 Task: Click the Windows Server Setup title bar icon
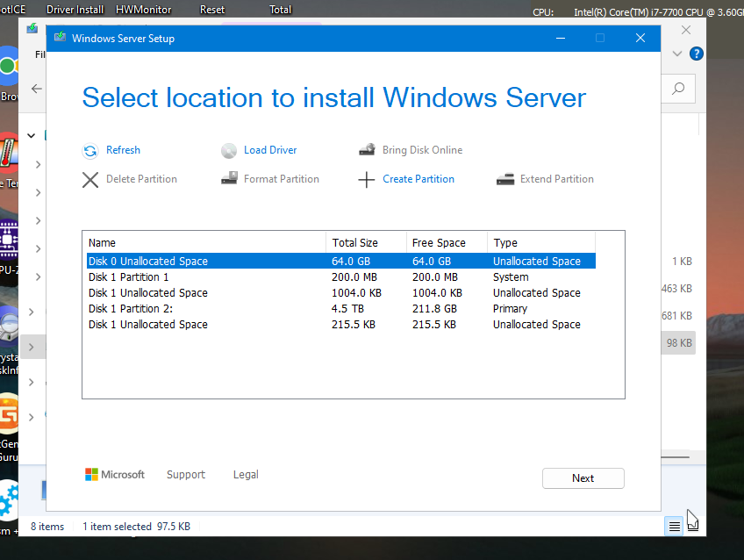click(60, 37)
